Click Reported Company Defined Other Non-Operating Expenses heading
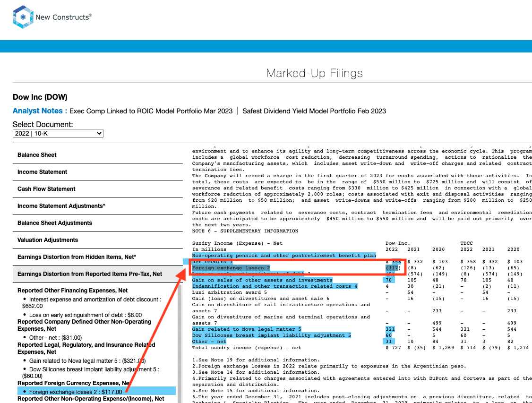This screenshot has height=403, width=532. click(85, 325)
